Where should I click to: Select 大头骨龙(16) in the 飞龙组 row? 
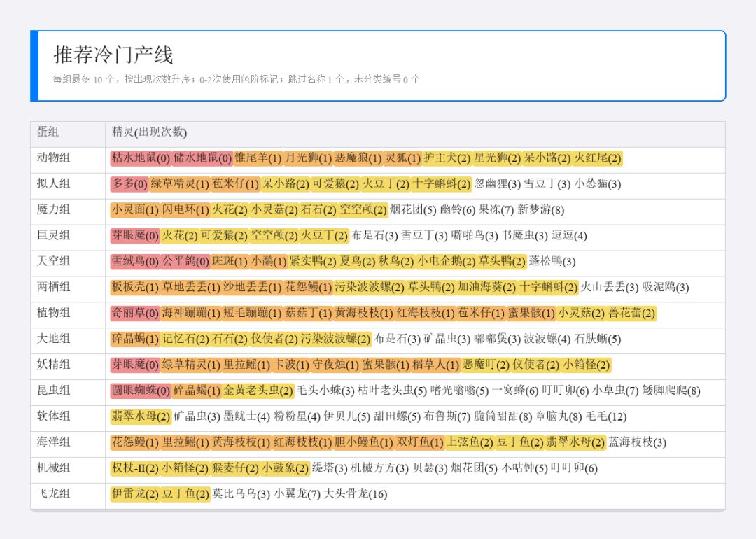(x=356, y=495)
